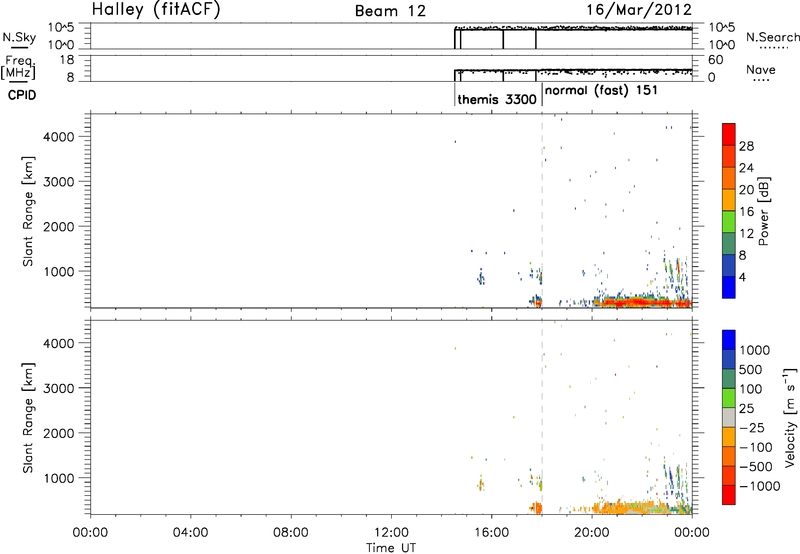Click the "04:00" time tick label
The height and width of the screenshot is (554, 800).
(x=190, y=533)
